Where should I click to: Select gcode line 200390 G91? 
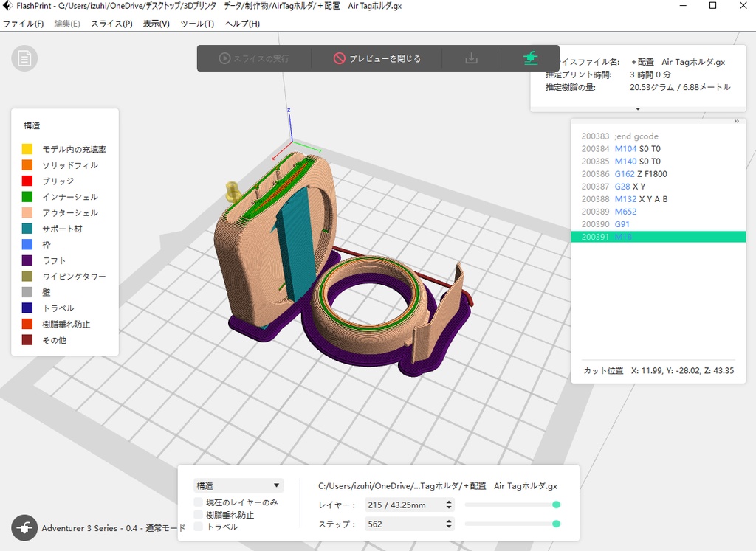click(x=658, y=224)
